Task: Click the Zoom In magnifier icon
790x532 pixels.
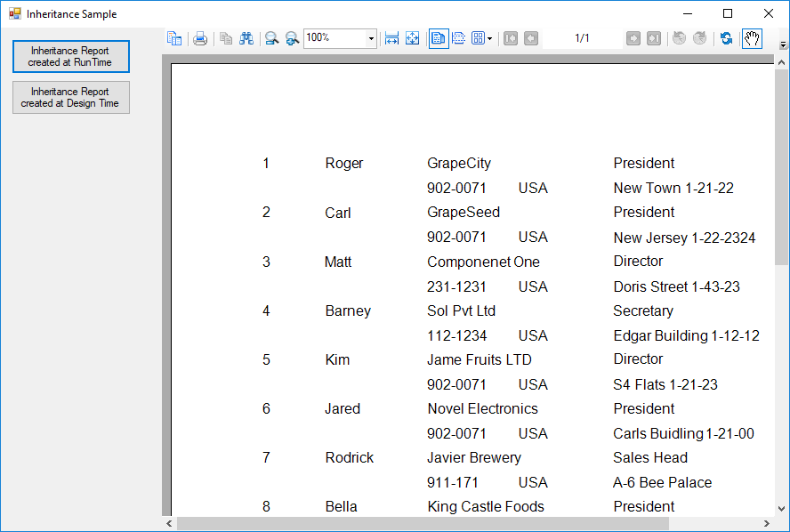Action: coord(292,38)
